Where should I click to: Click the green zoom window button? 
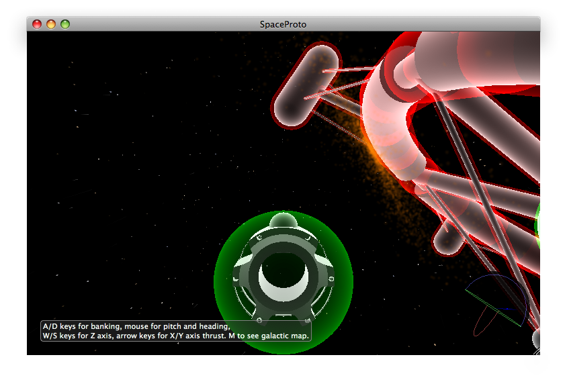[x=65, y=24]
